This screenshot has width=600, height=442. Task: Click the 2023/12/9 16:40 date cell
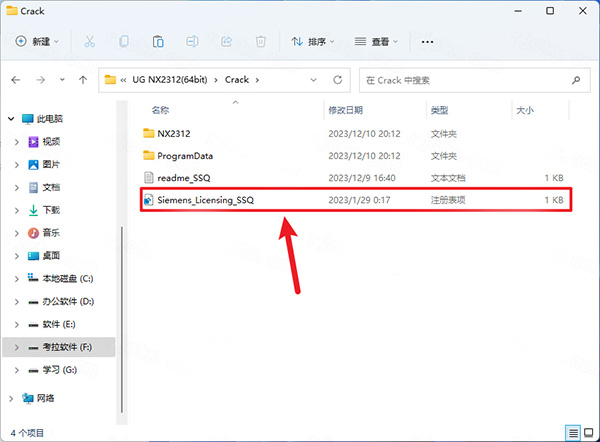tap(362, 178)
